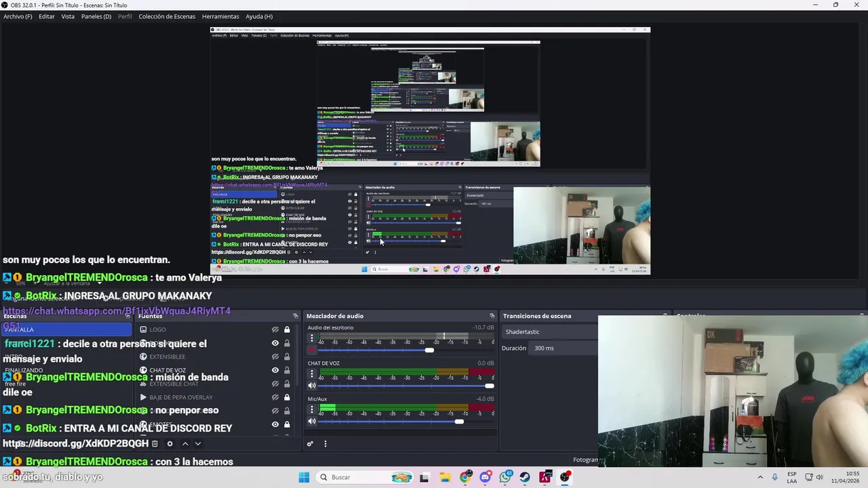Show the LOGO source with its eye icon
The image size is (868, 488).
[275, 329]
